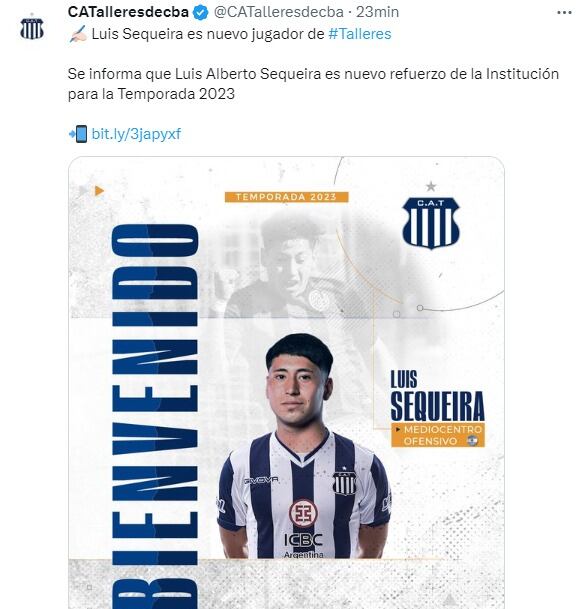Click the Argentina flag icon in label
Viewport: 578px width, 609px height.
(x=472, y=441)
